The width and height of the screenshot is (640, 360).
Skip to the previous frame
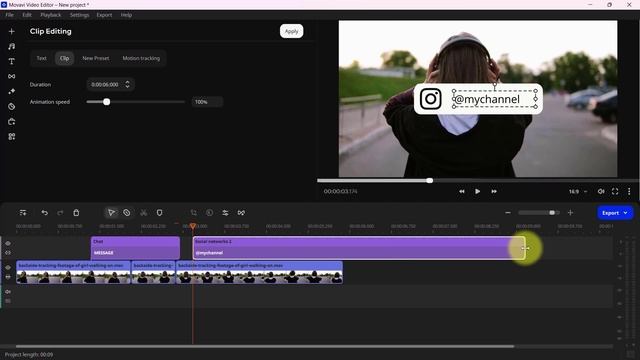pyautogui.click(x=461, y=191)
